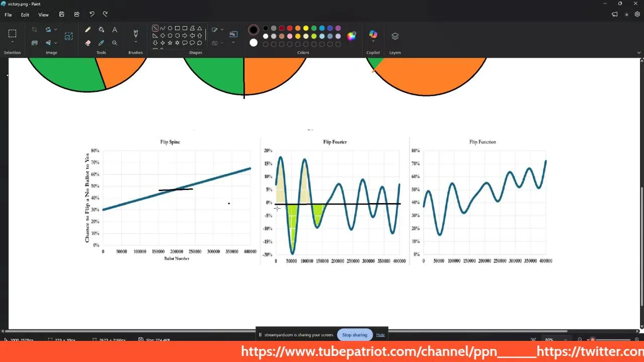This screenshot has height=362, width=644.
Task: Select Color 2 secondary swatch
Action: pos(254,43)
